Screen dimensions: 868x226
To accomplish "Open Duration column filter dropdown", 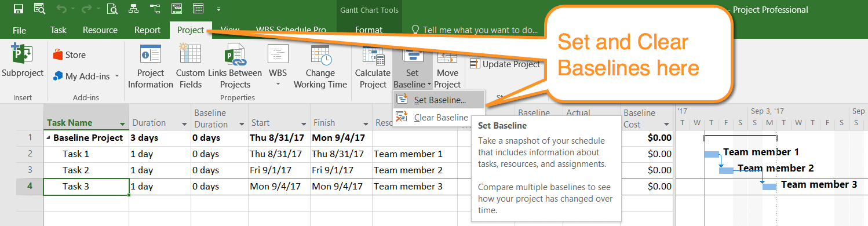I will coord(184,124).
